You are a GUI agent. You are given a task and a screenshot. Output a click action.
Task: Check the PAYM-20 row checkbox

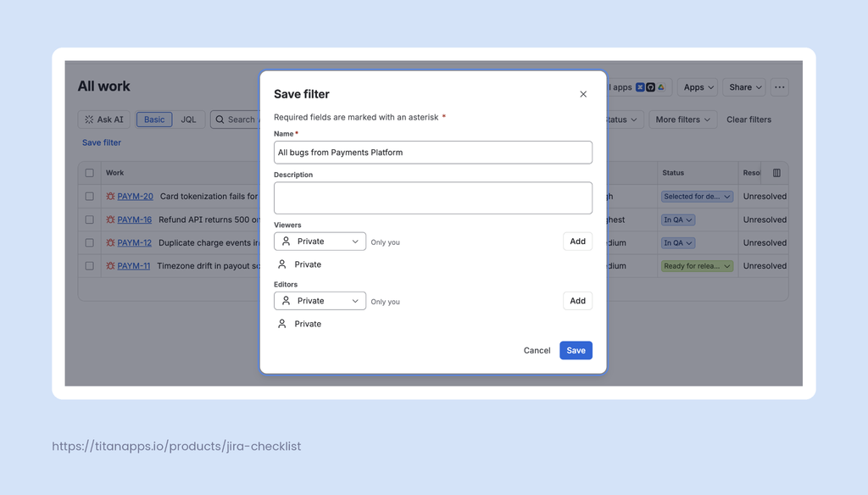90,196
